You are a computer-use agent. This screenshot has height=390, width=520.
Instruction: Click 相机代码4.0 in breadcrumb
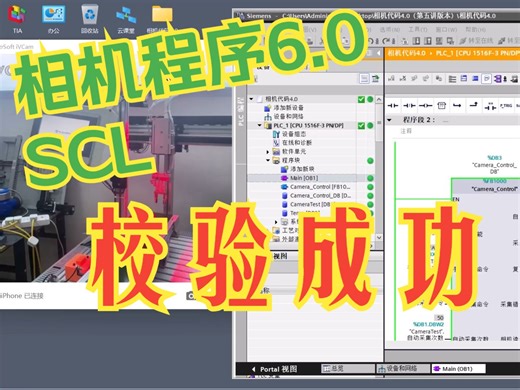(406, 53)
